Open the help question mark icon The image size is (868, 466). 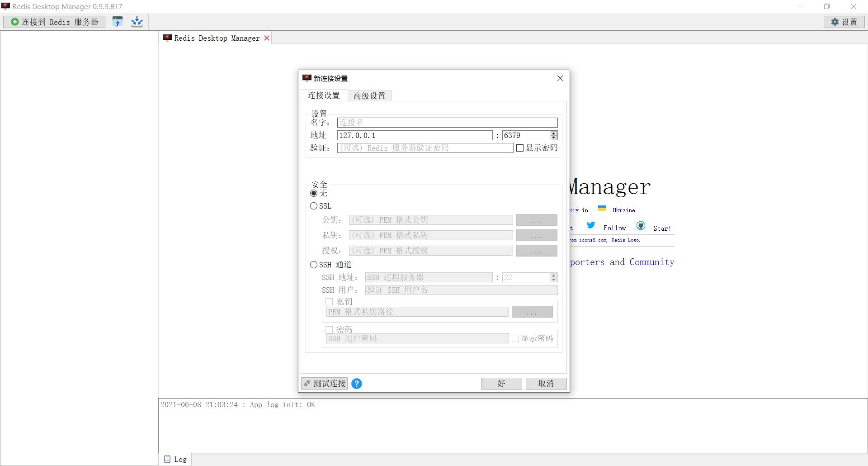(x=356, y=384)
